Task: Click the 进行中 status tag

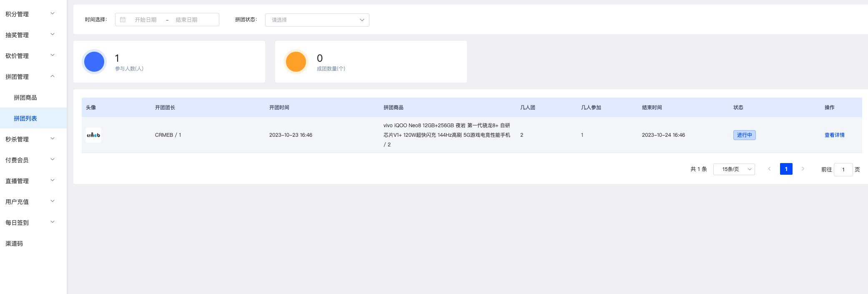Action: [x=744, y=135]
